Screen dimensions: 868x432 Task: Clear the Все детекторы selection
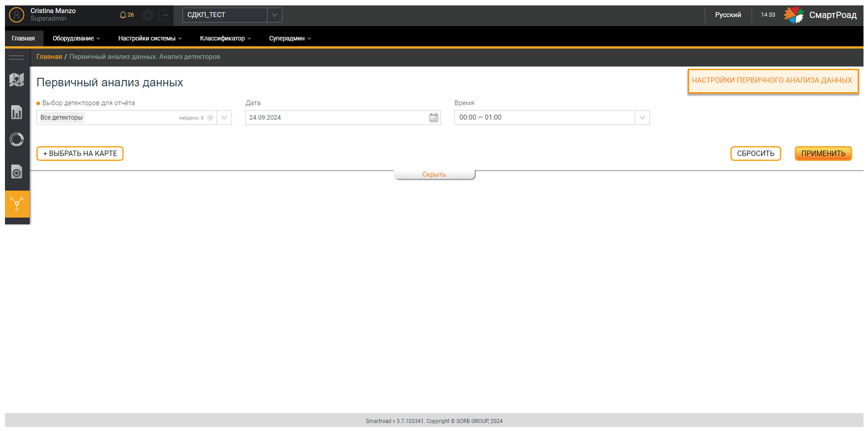pyautogui.click(x=210, y=118)
